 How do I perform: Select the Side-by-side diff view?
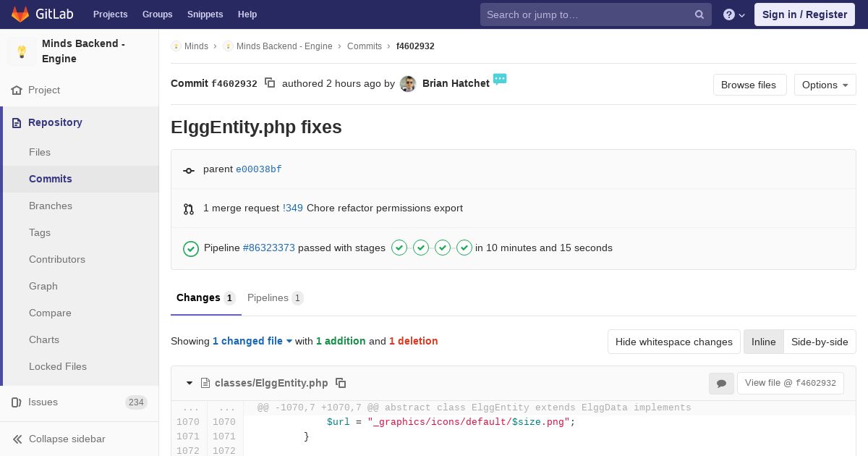820,342
